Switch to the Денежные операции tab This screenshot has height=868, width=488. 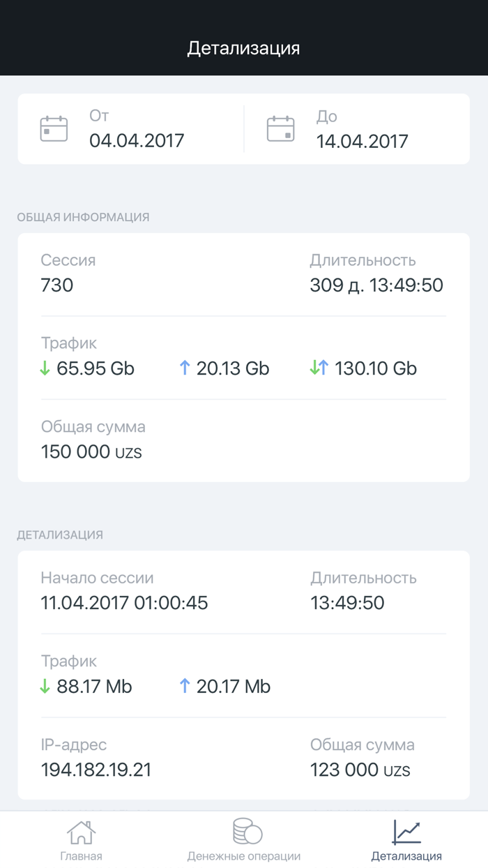[x=244, y=856]
